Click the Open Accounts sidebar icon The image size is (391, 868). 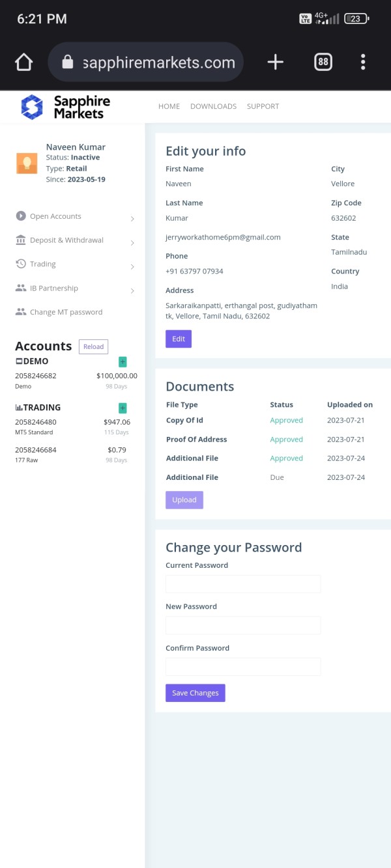point(21,216)
